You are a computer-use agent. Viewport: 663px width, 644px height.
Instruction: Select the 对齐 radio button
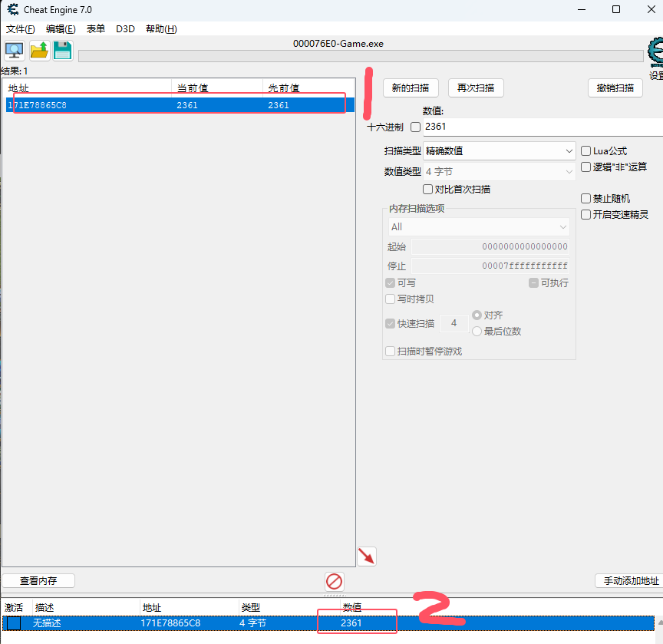pos(477,315)
